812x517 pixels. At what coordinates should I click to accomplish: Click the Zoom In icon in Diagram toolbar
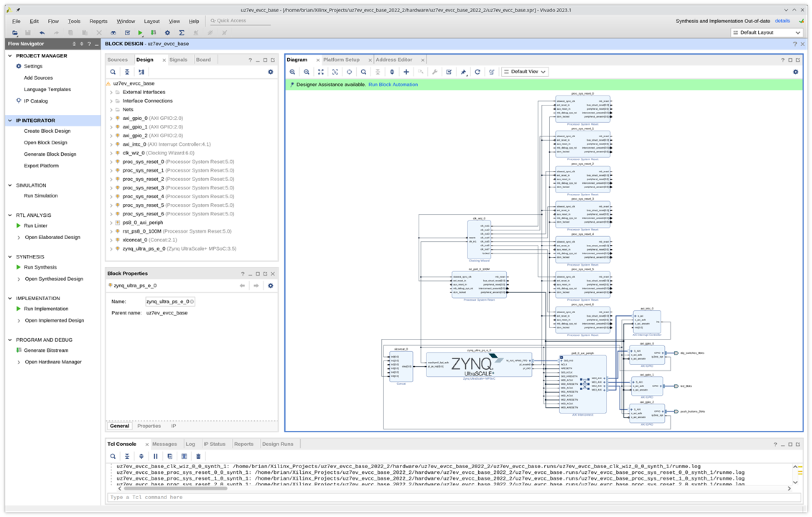point(292,72)
